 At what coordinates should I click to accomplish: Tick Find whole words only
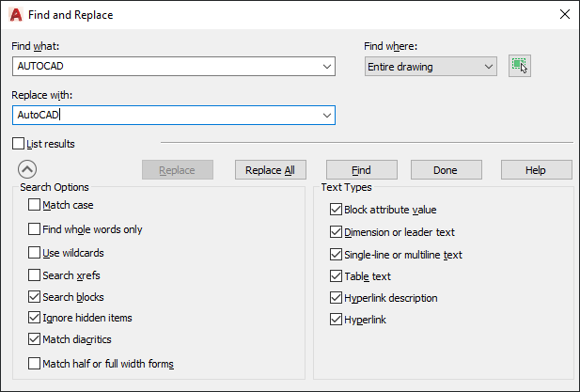click(x=35, y=228)
